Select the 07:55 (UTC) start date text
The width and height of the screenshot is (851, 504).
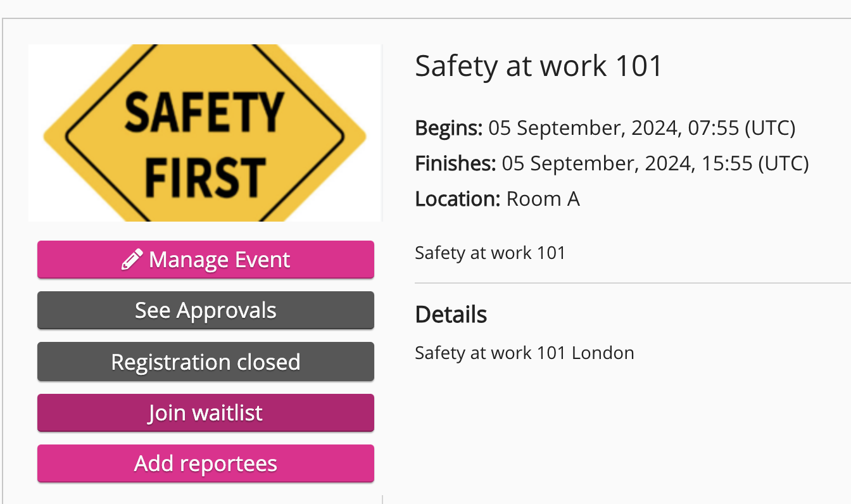(x=642, y=129)
